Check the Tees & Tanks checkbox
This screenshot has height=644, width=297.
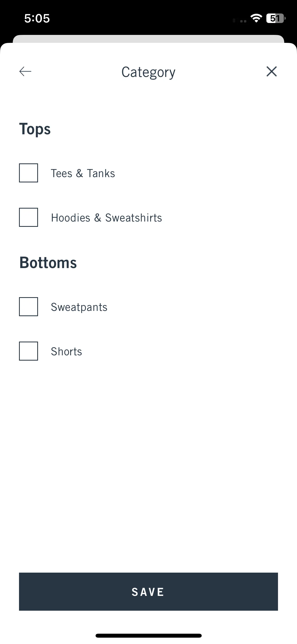[29, 173]
